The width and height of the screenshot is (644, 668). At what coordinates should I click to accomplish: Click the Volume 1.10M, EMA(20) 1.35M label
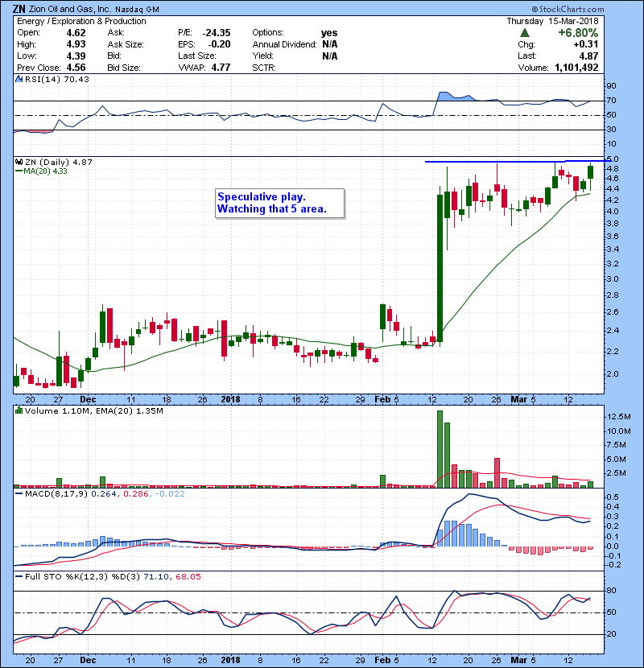[93, 411]
